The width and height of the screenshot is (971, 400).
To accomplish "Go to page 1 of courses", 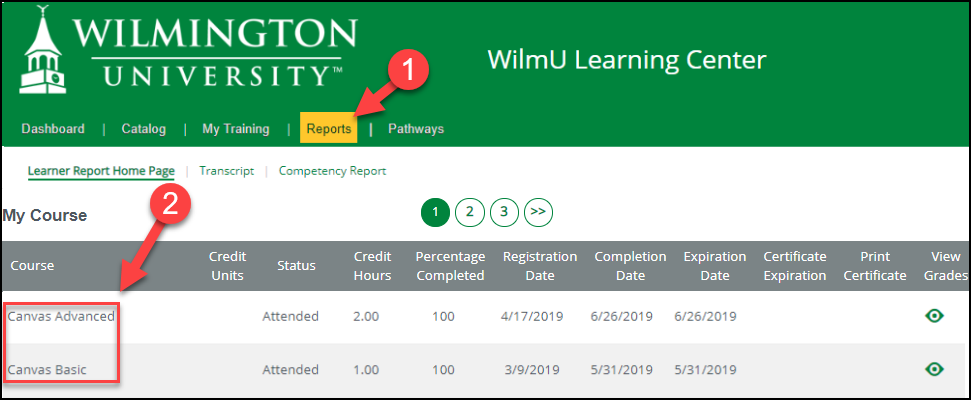I will (x=435, y=212).
